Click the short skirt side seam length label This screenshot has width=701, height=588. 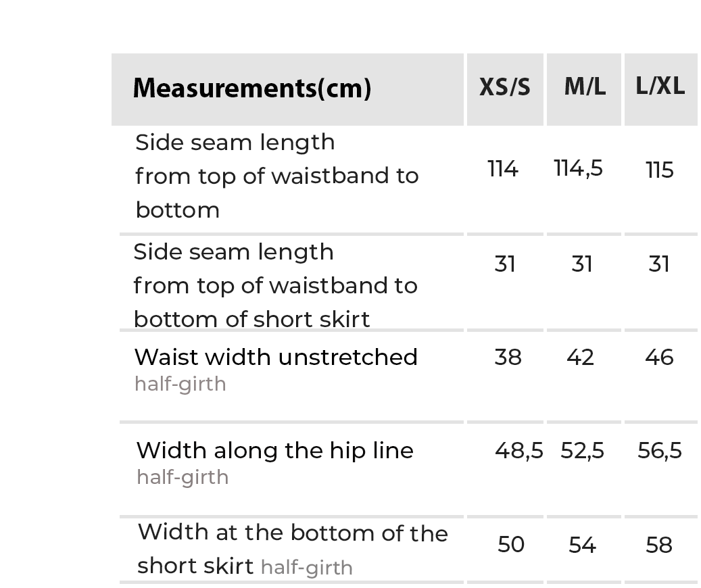pos(275,285)
